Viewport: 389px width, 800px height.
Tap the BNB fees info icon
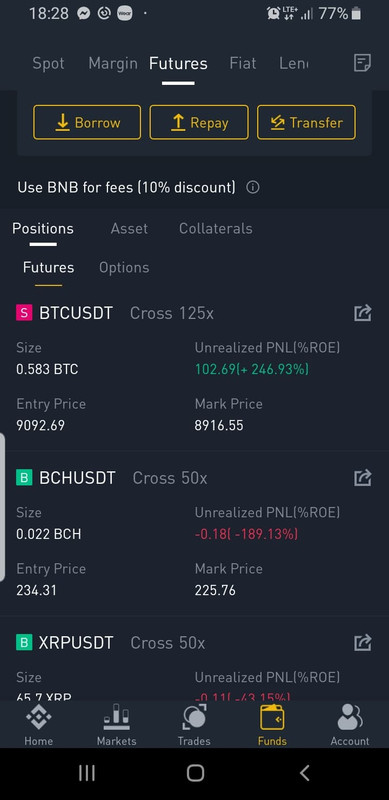point(253,187)
